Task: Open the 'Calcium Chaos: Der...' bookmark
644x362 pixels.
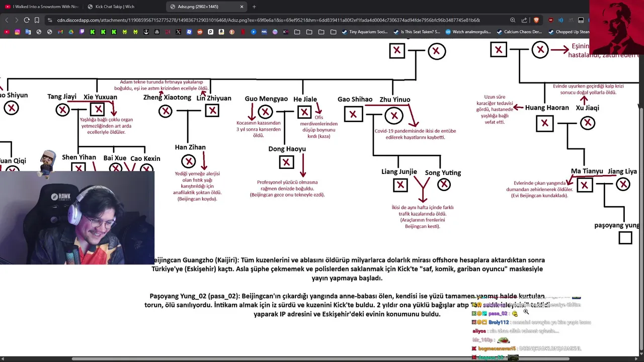Action: pyautogui.click(x=519, y=32)
